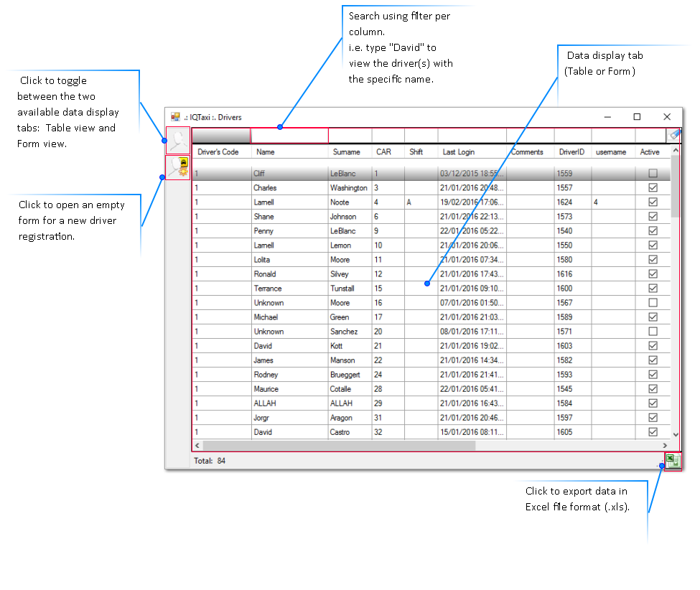Click the Surname filter input field
The image size is (700, 590).
coord(350,135)
